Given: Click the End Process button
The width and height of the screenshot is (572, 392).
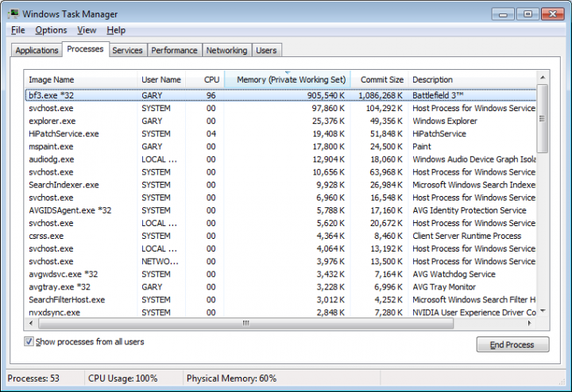Looking at the screenshot, I should [x=512, y=344].
